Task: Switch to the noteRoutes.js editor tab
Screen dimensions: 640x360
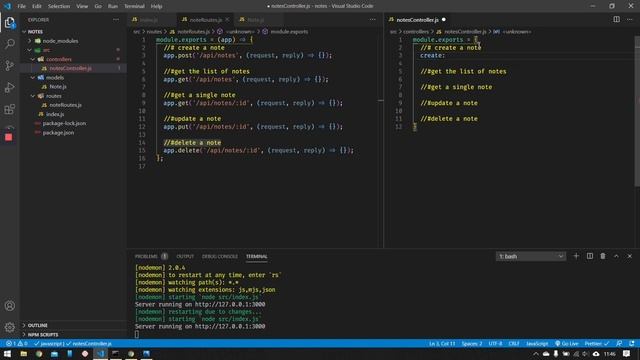Action: click(x=206, y=20)
